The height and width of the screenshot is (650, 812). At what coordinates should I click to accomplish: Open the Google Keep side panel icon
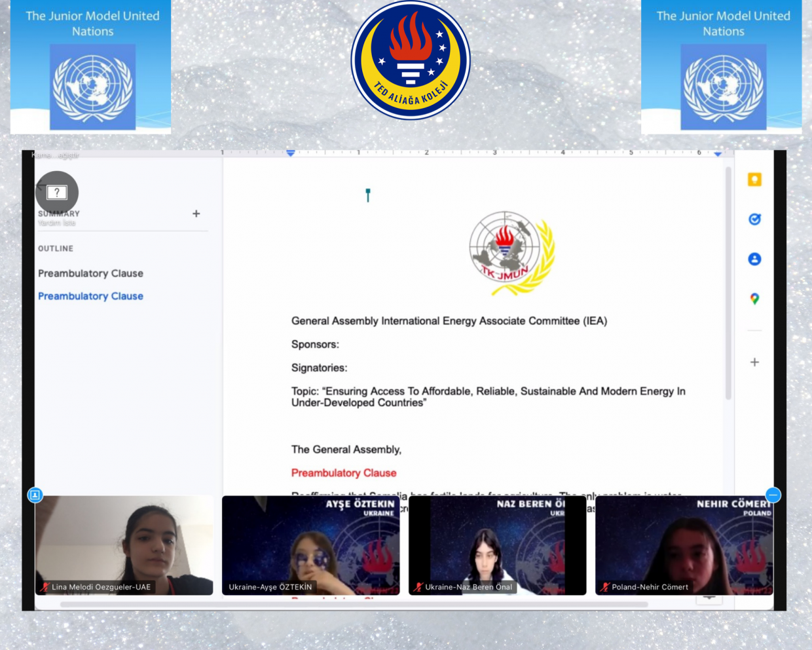point(754,180)
